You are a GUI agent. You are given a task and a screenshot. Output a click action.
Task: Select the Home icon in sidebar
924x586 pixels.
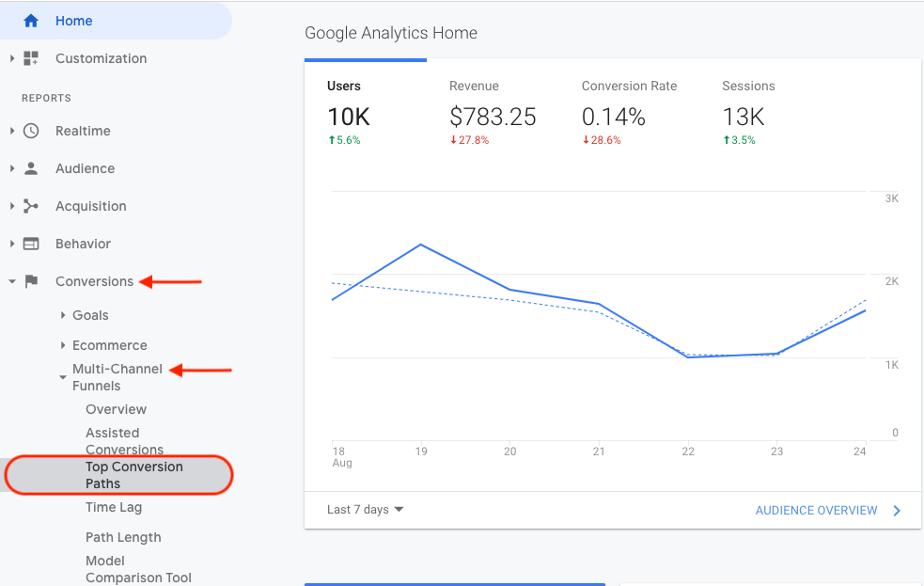(29, 20)
